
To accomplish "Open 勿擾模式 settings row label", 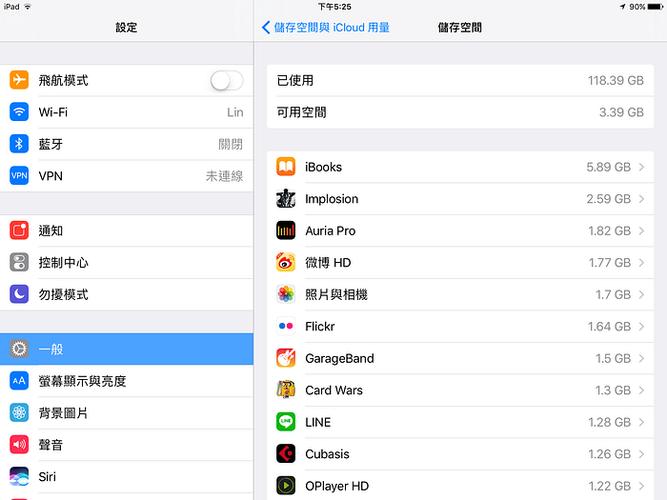I will click(63, 294).
